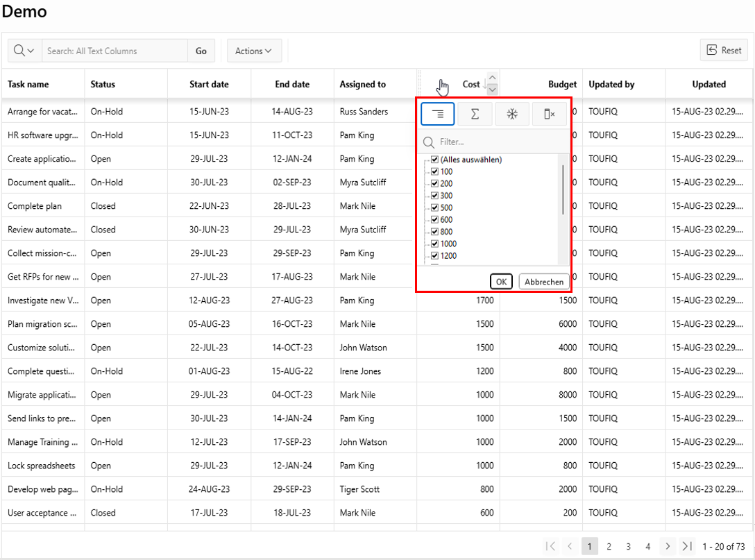The image size is (755, 560).
Task: Select the Control Break icon in column popup
Action: (x=438, y=114)
